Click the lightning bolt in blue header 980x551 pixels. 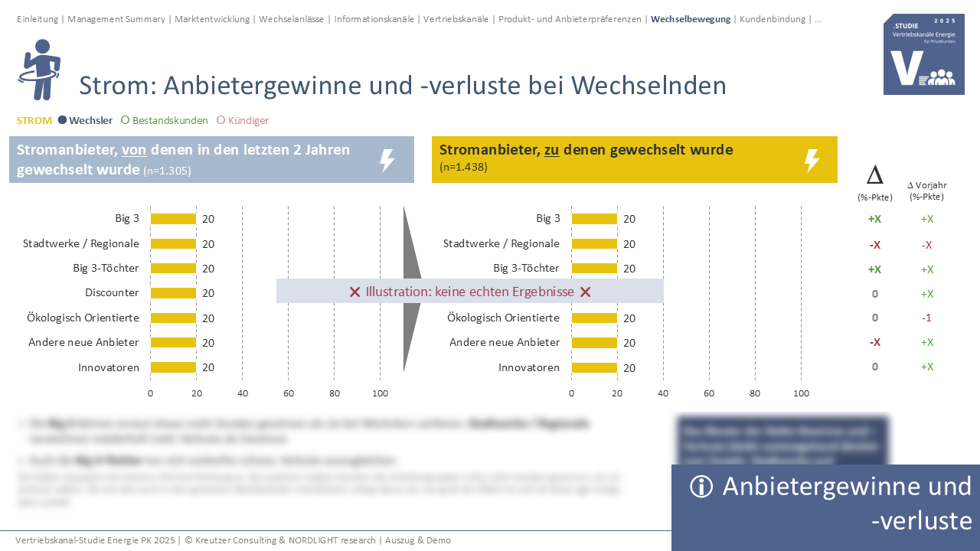click(x=387, y=160)
